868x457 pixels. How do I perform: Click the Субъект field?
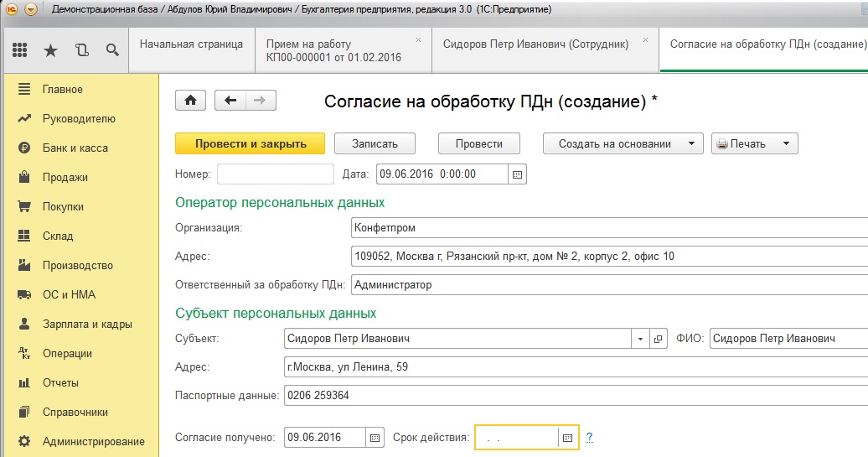pyautogui.click(x=457, y=339)
